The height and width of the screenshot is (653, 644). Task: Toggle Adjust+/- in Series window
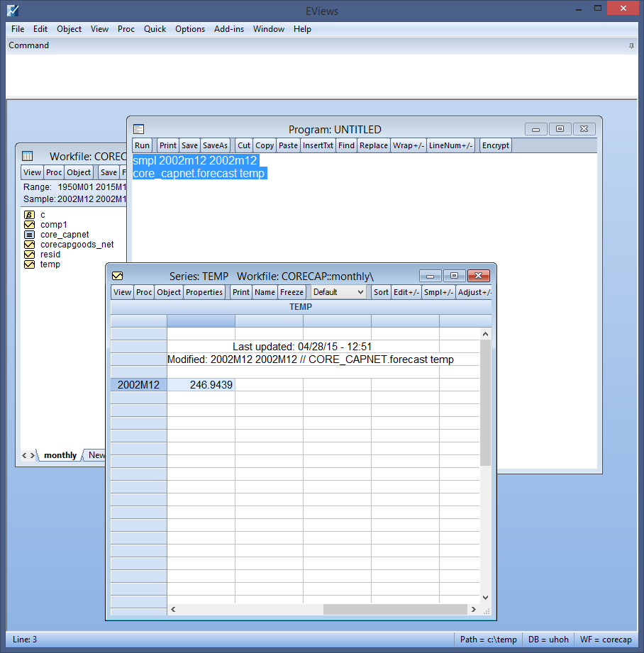tap(474, 292)
